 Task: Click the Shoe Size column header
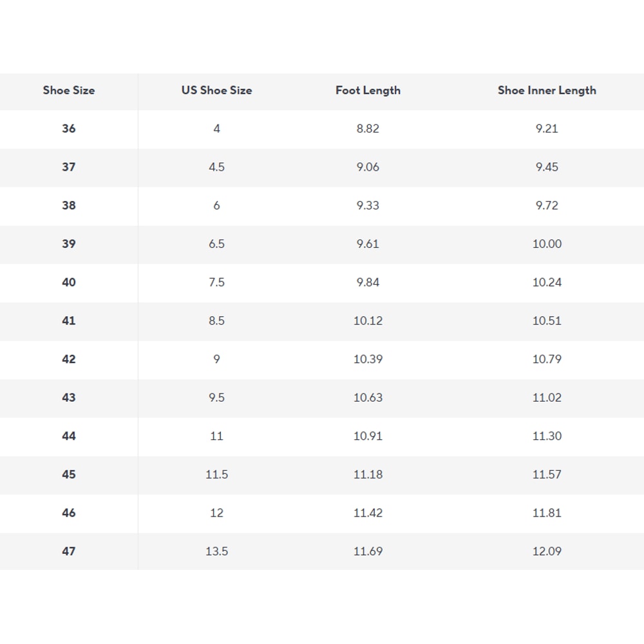(x=69, y=91)
